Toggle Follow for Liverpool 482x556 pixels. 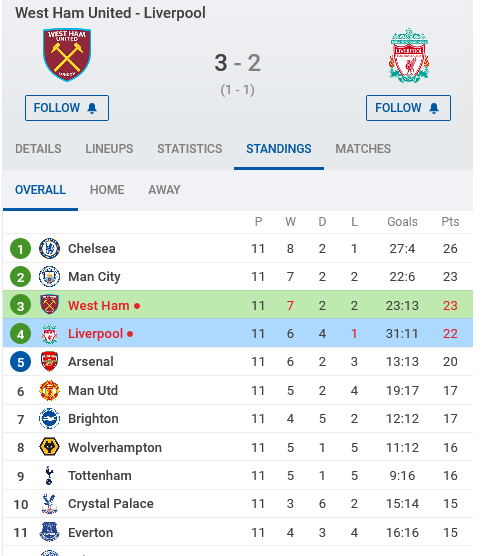409,108
